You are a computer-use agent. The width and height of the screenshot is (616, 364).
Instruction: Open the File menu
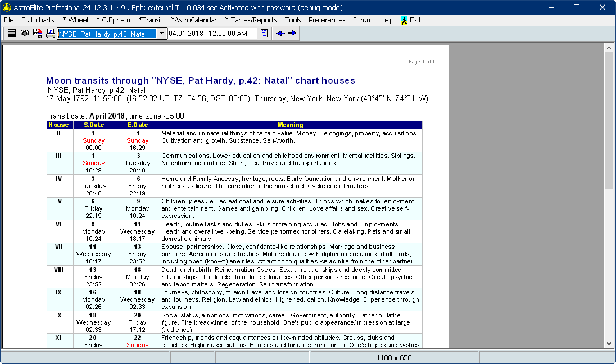tap(8, 20)
